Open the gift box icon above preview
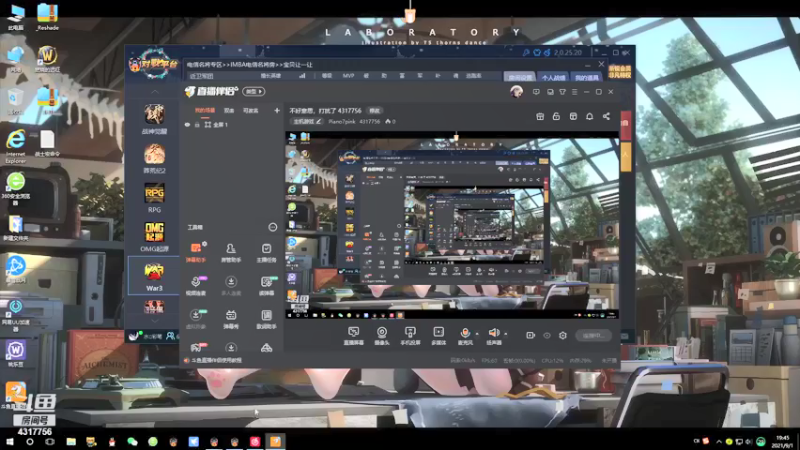The image size is (800, 450). pyautogui.click(x=540, y=116)
